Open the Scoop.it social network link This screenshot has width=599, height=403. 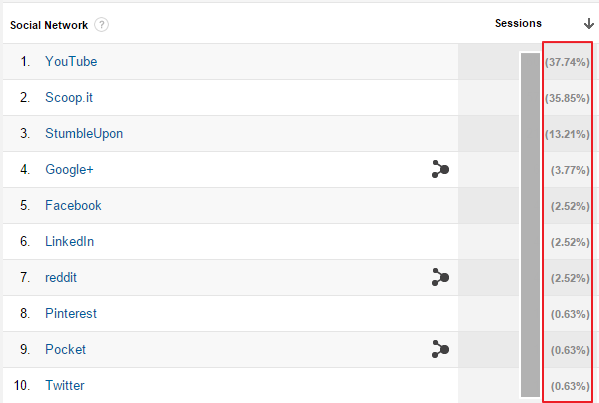[x=69, y=98]
